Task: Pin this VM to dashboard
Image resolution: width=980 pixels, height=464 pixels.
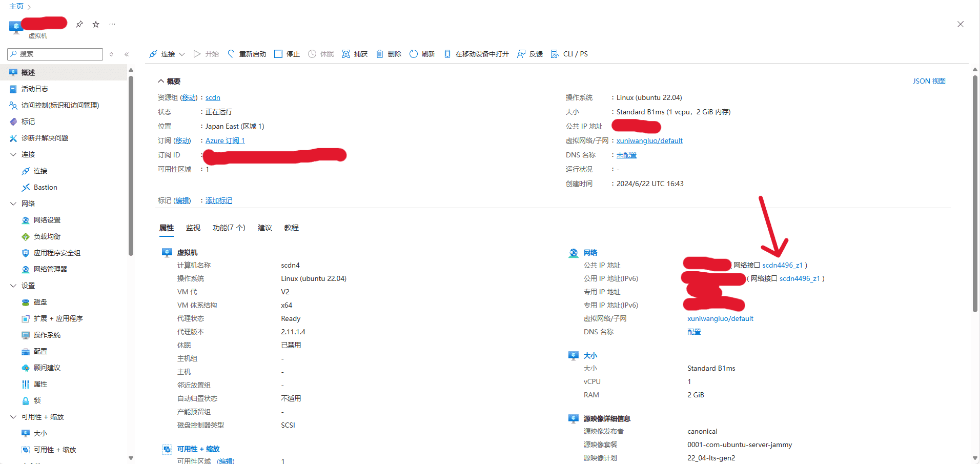Action: click(79, 24)
